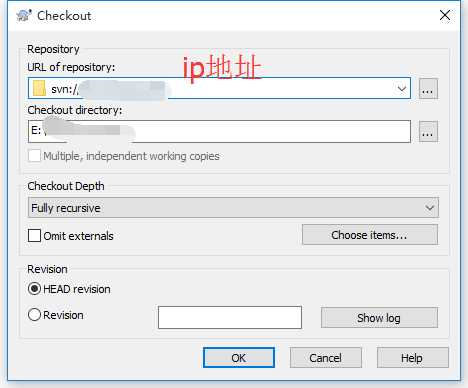Click the Cancel button
The image size is (468, 388).
point(326,358)
